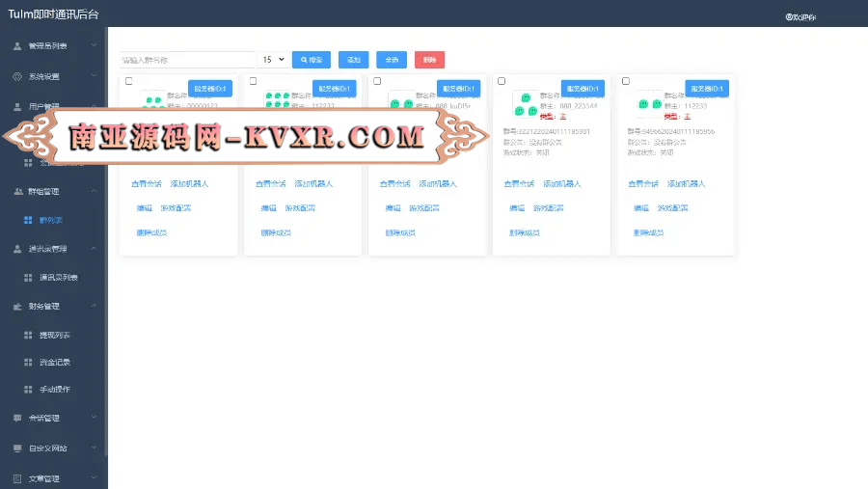Click 游戏配置 link on owner 888_223344 card

click(x=549, y=208)
